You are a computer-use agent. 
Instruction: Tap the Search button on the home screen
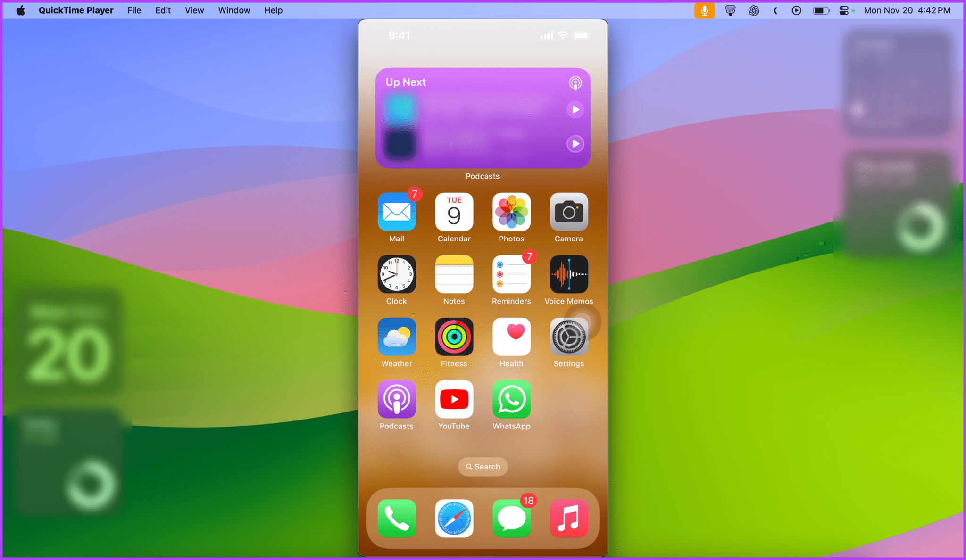click(x=483, y=466)
